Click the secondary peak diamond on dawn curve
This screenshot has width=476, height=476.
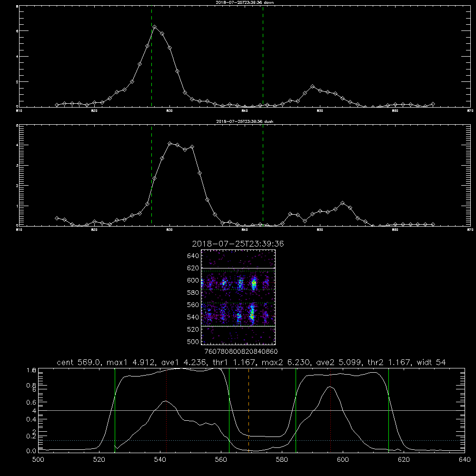point(312,87)
